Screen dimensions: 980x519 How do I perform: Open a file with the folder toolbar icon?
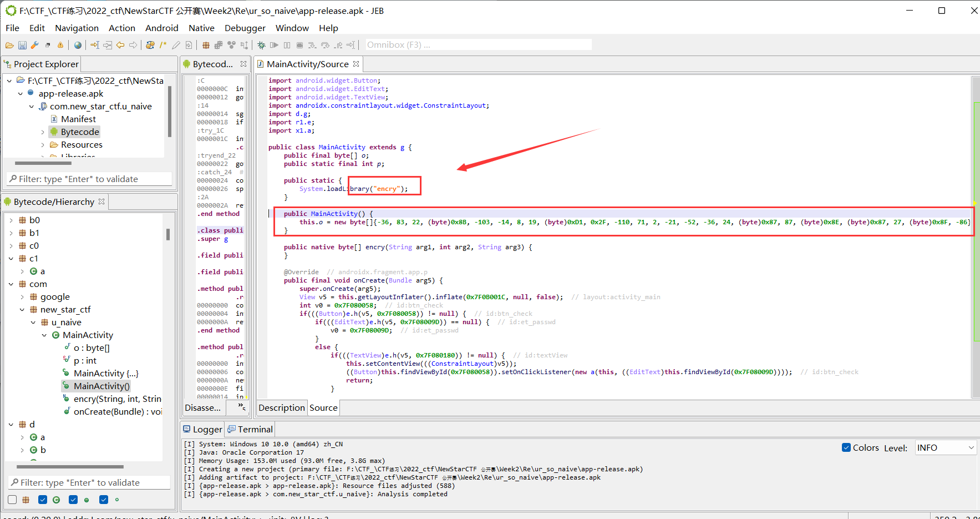tap(9, 45)
